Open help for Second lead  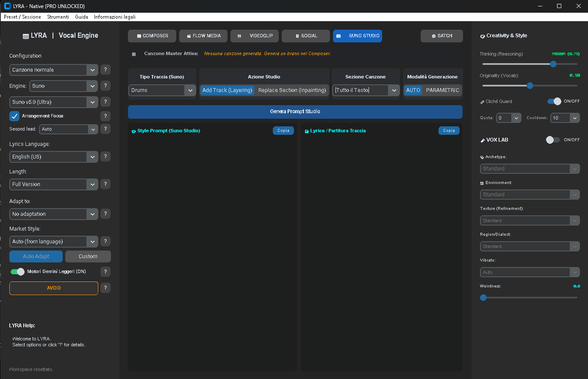pos(105,128)
